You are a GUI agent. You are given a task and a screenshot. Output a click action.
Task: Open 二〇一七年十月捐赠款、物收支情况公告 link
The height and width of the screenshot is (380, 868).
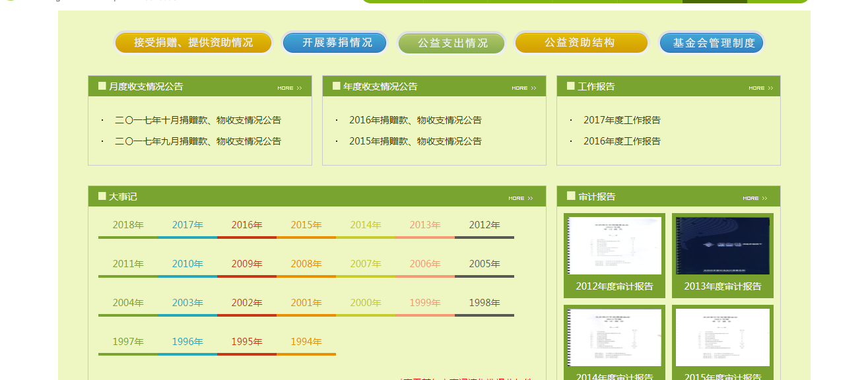coord(197,120)
